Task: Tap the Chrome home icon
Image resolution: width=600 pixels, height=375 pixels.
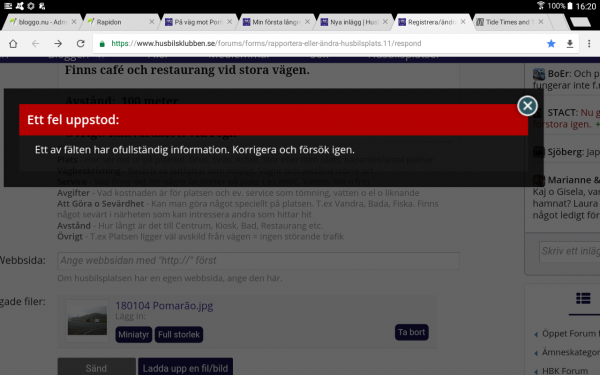Action: (x=13, y=44)
